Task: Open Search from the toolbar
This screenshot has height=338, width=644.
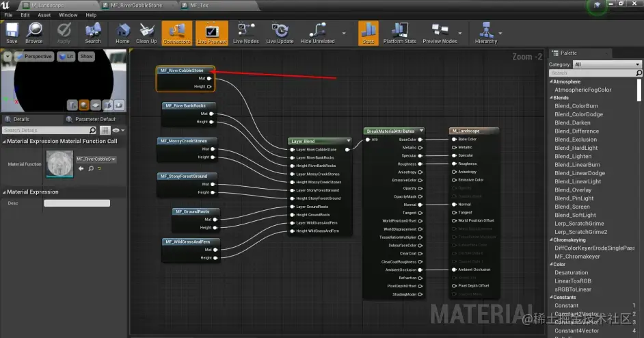Action: (x=93, y=33)
